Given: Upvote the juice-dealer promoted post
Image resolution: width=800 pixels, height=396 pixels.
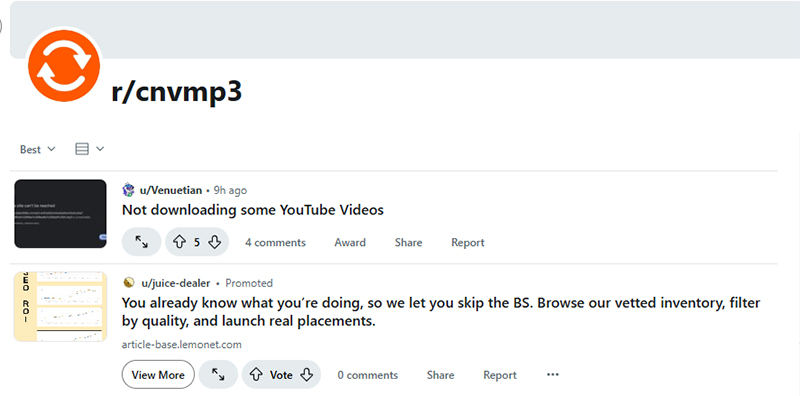Looking at the screenshot, I should pyautogui.click(x=256, y=375).
